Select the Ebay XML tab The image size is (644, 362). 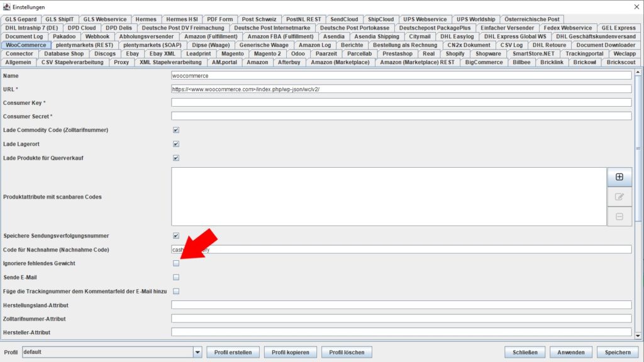[x=162, y=54]
